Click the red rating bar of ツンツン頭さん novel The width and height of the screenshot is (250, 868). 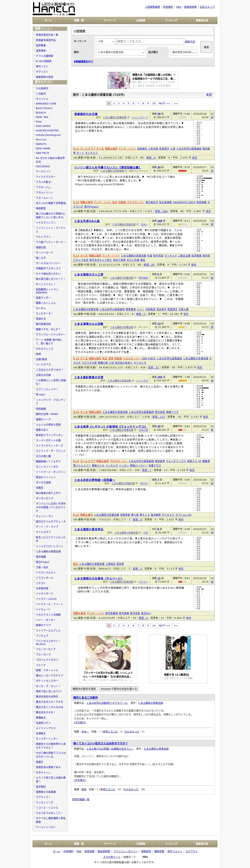(182, 171)
